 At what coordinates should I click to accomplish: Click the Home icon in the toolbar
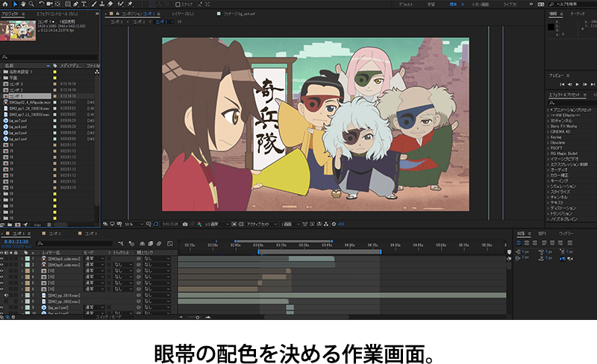(5, 4)
